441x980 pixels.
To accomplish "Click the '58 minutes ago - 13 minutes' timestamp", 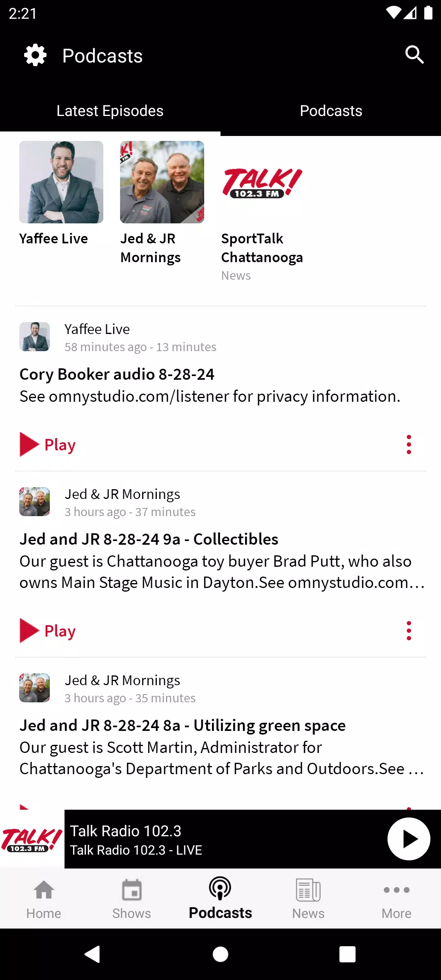I will 140,347.
